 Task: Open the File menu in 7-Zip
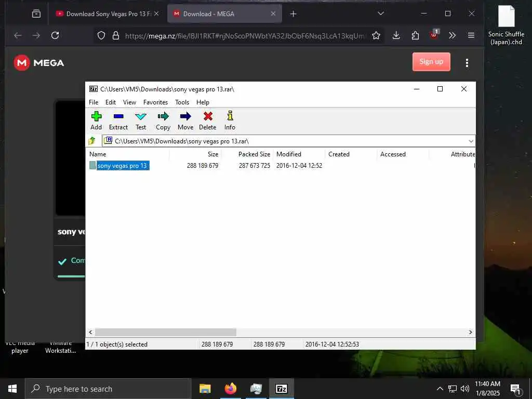point(94,102)
